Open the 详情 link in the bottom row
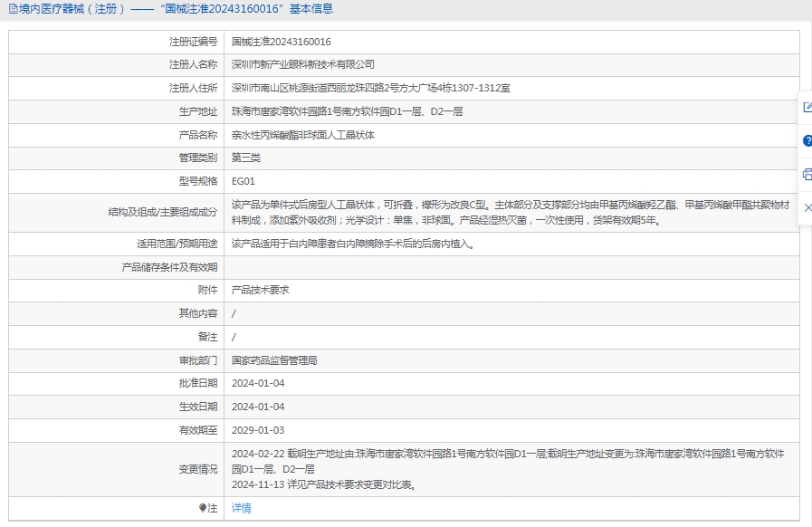Viewport: 812px width, 527px height. [242, 509]
